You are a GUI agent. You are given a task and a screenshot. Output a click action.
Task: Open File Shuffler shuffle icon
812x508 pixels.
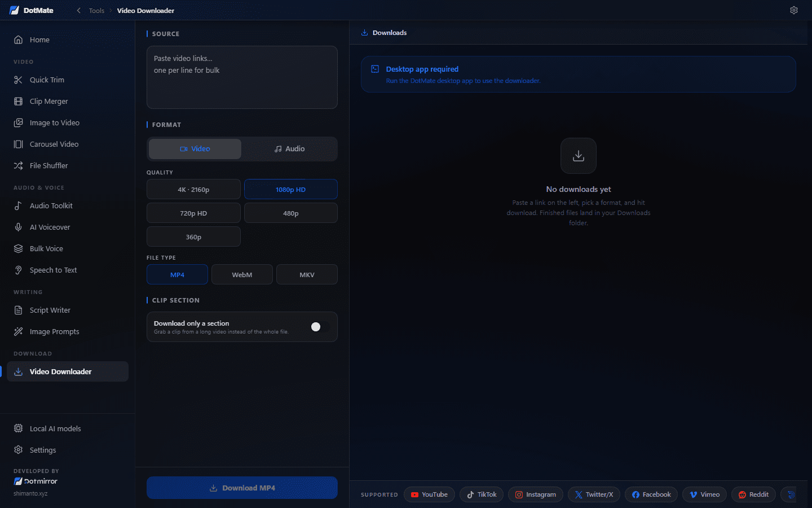click(x=18, y=165)
